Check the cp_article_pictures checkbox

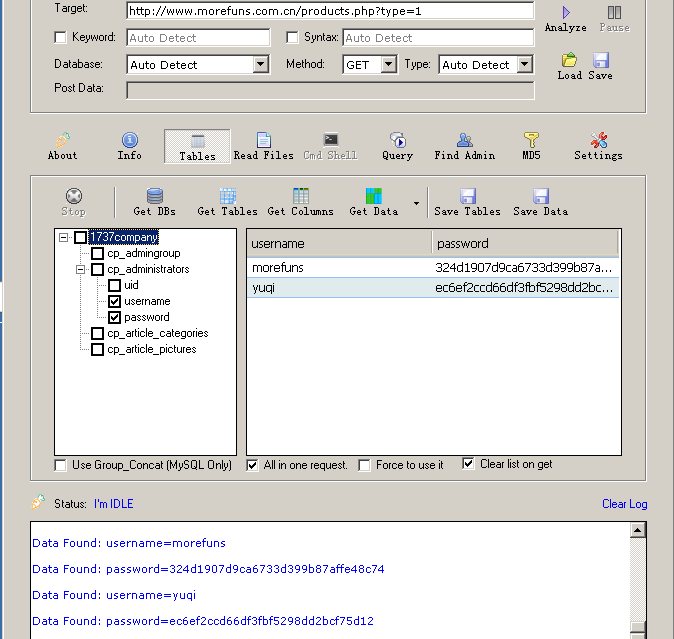(98, 349)
